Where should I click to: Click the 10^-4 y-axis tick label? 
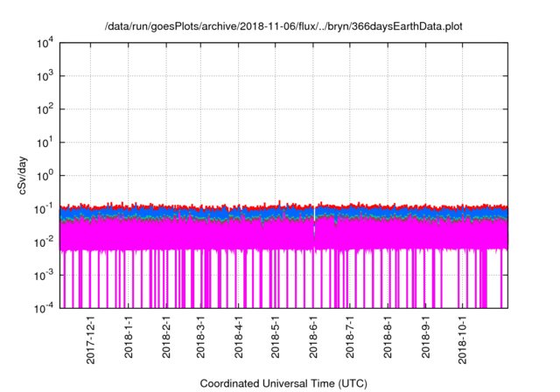pyautogui.click(x=44, y=308)
